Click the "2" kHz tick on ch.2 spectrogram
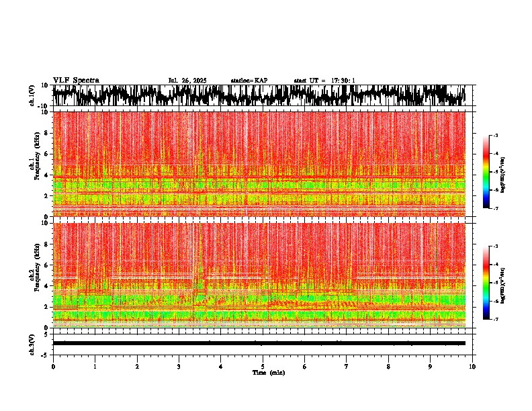Image resolution: width=532 pixels, height=411 pixels. pos(46,307)
